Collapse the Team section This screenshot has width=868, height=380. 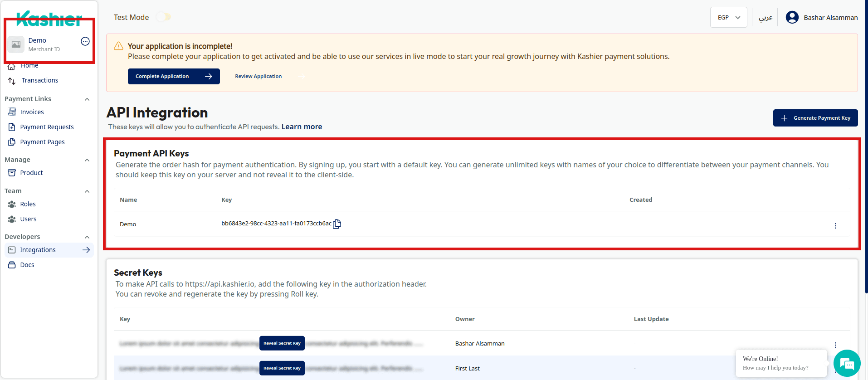coord(87,191)
